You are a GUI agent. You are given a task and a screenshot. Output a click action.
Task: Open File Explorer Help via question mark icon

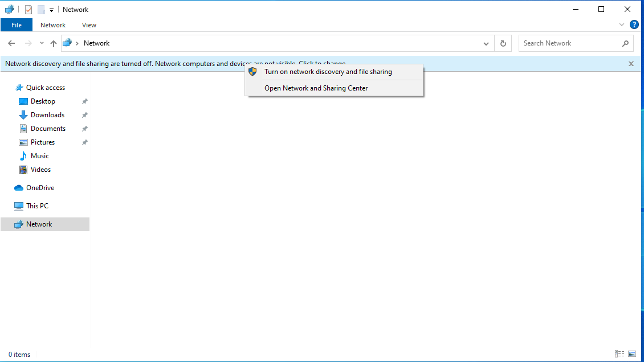pyautogui.click(x=634, y=24)
